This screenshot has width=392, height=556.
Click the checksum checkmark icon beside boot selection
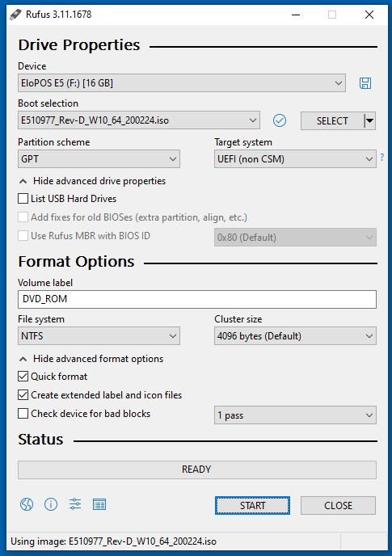coord(280,120)
